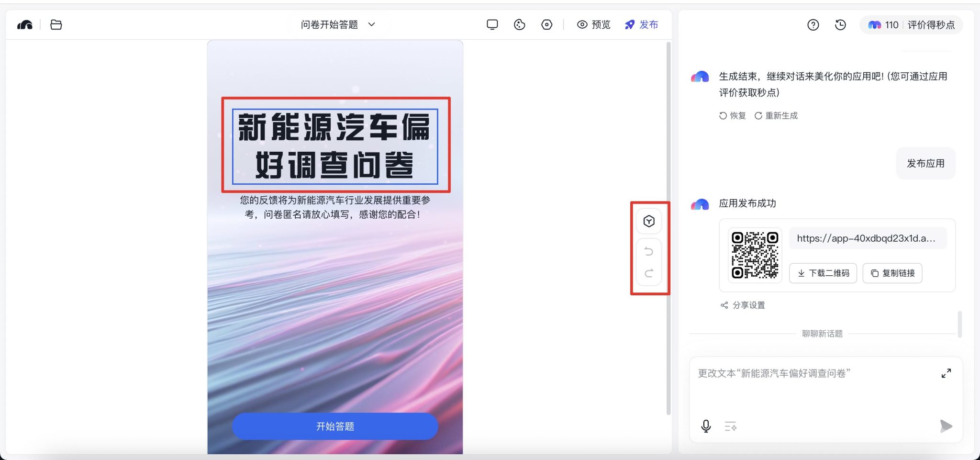980x460 pixels.
Task: Click the monitor device-view icon
Action: (x=492, y=24)
